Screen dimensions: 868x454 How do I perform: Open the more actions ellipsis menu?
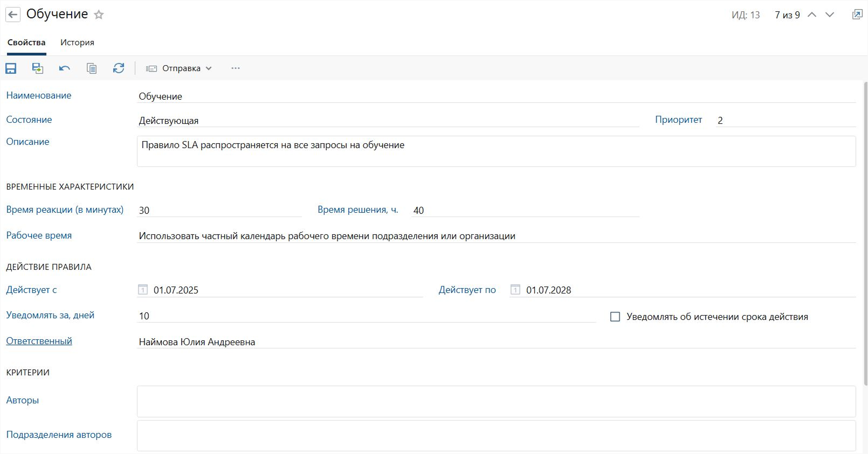(x=236, y=68)
